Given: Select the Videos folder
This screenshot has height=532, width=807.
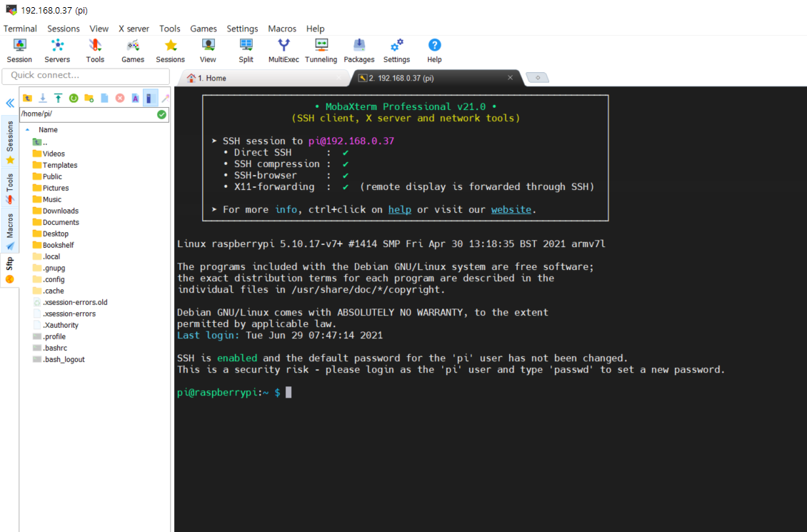Looking at the screenshot, I should tap(49, 154).
